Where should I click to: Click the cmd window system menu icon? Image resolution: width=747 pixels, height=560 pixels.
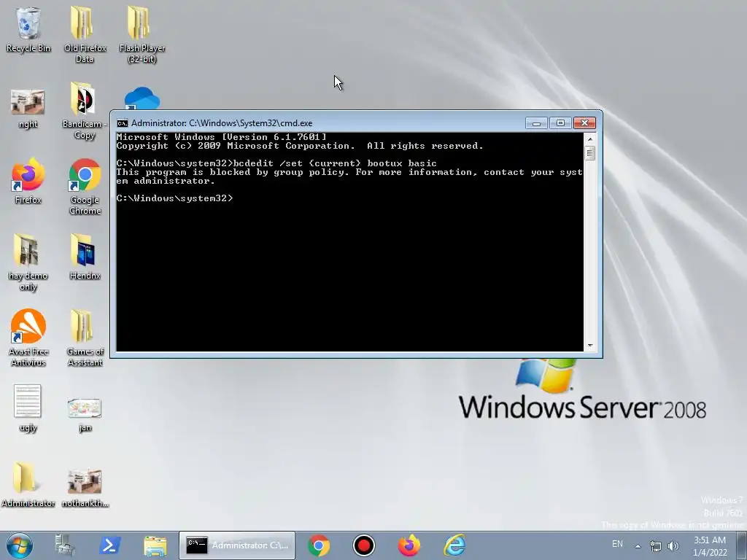pyautogui.click(x=123, y=123)
